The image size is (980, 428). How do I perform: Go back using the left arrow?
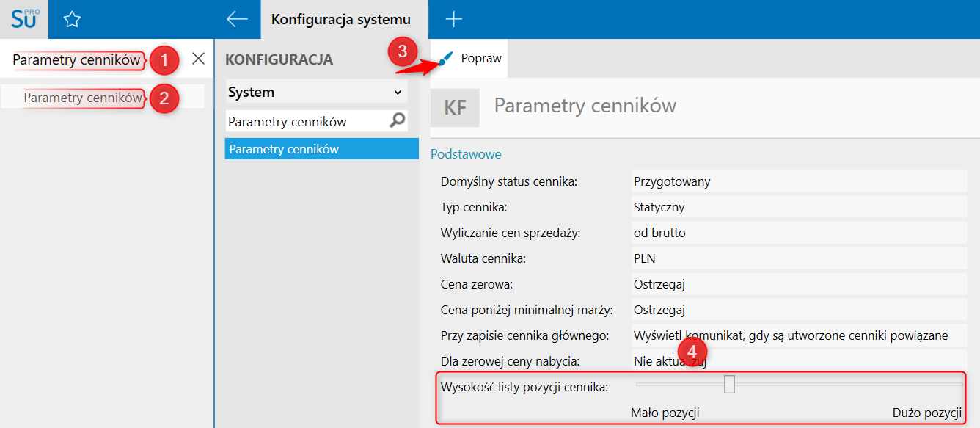237,20
